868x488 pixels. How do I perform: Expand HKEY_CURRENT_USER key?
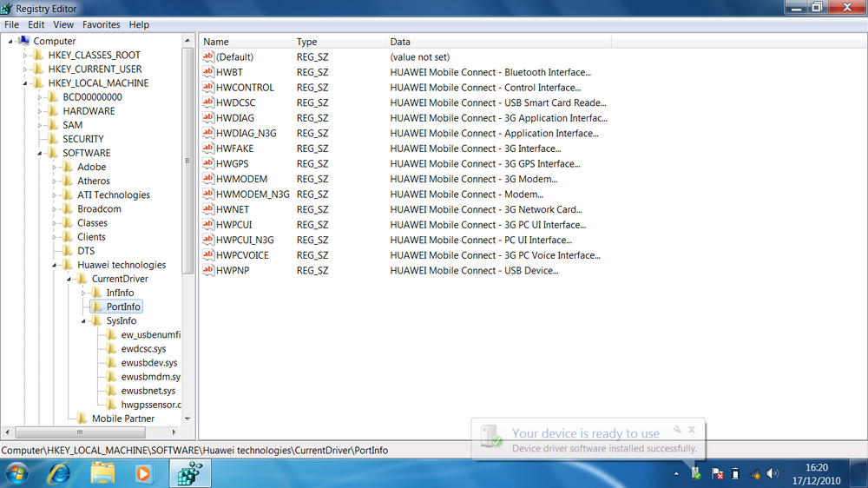tap(25, 69)
